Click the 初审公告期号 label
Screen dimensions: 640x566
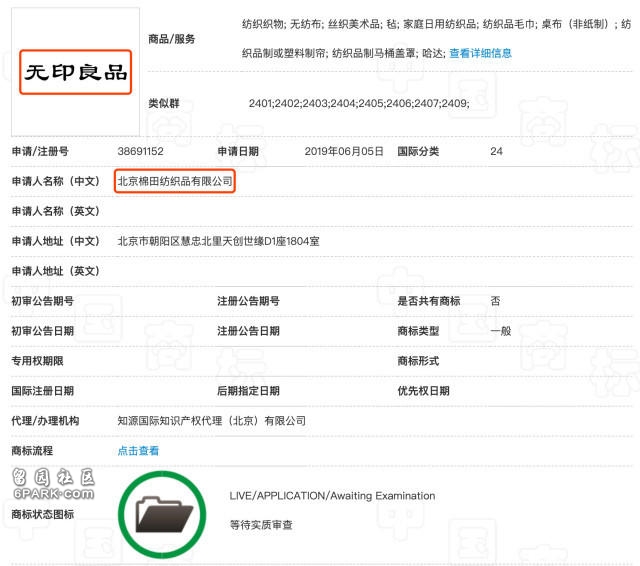click(42, 301)
